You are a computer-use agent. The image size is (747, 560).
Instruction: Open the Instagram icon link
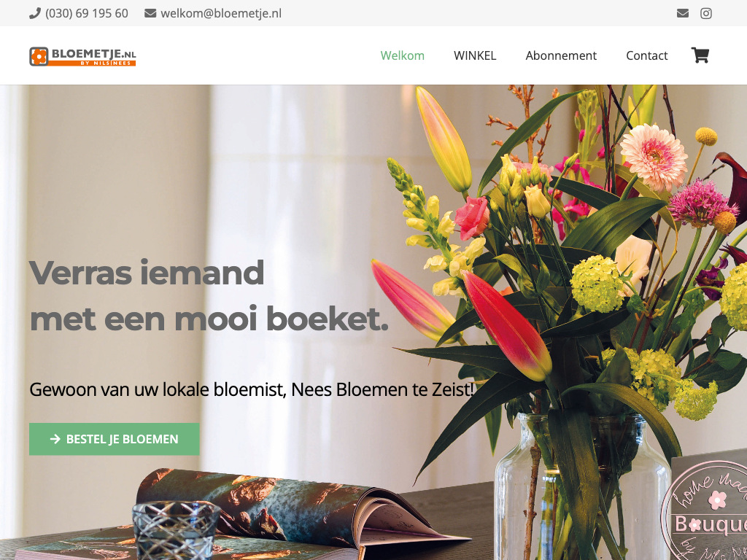[706, 13]
